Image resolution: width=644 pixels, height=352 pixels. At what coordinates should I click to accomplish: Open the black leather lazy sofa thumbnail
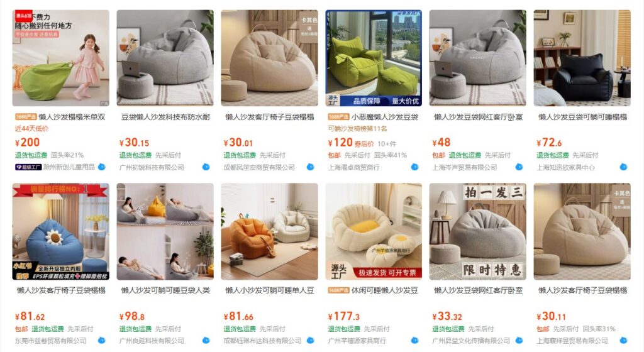582,58
